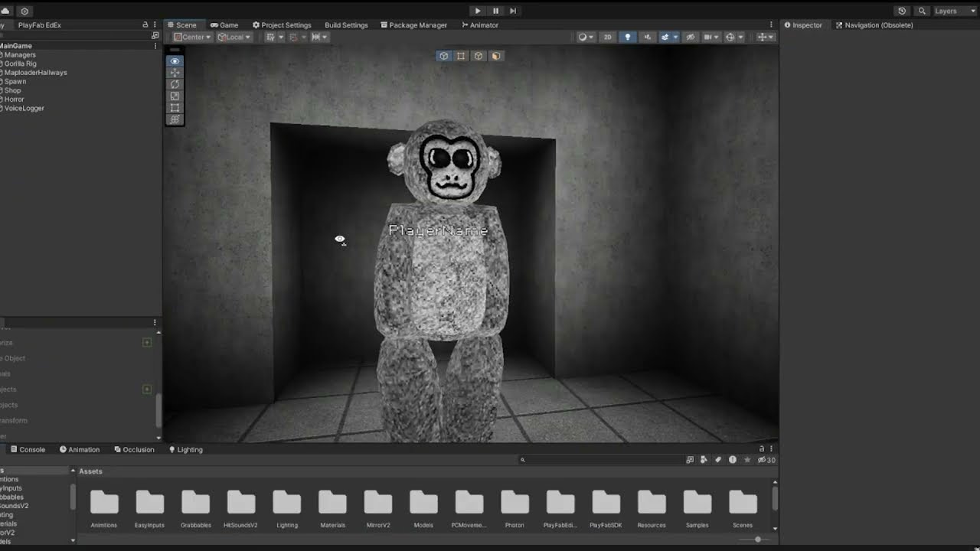The width and height of the screenshot is (980, 551).
Task: Select Gorilla Rig in Hierarchy
Action: point(20,64)
